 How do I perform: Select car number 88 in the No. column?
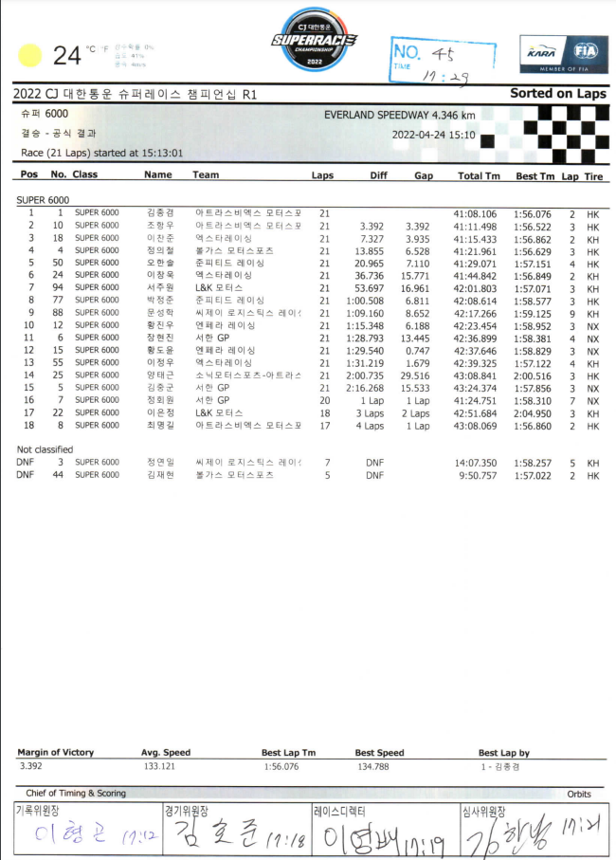tap(58, 313)
